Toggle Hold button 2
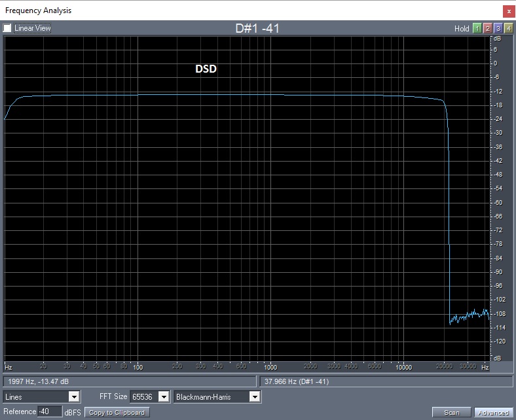 (487, 28)
